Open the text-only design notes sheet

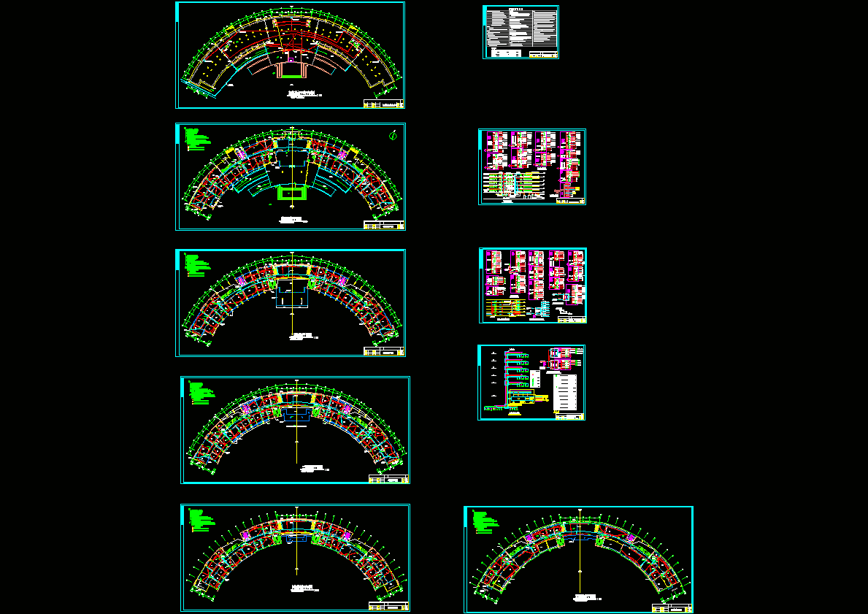(x=521, y=32)
